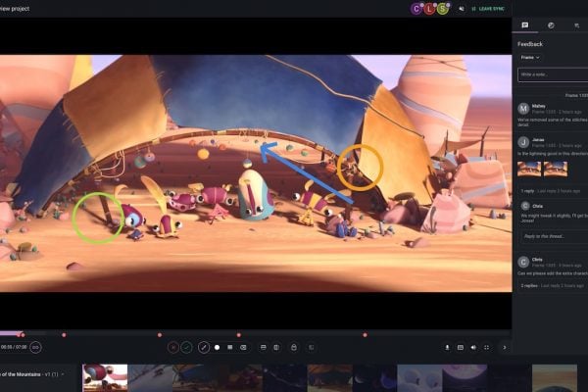Click the download icon
Viewport: 588px width, 392px height.
(447, 348)
